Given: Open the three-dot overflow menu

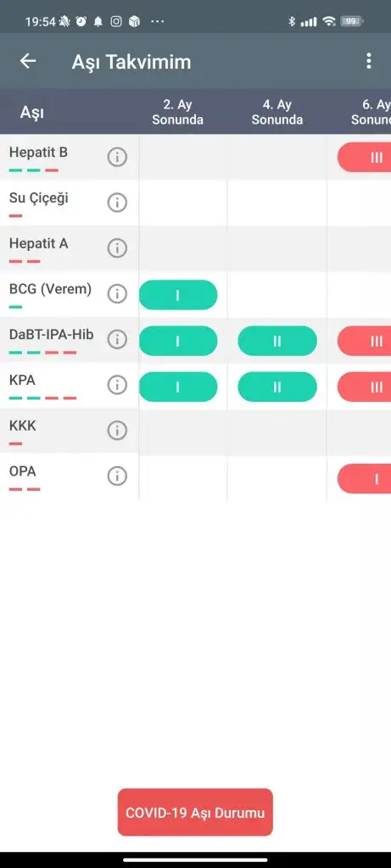Looking at the screenshot, I should tap(369, 61).
